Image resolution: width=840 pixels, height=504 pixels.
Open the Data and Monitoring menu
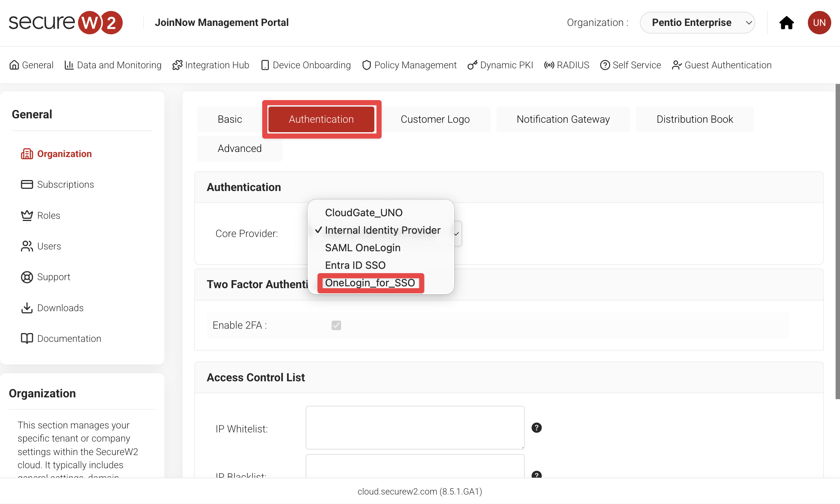(113, 65)
